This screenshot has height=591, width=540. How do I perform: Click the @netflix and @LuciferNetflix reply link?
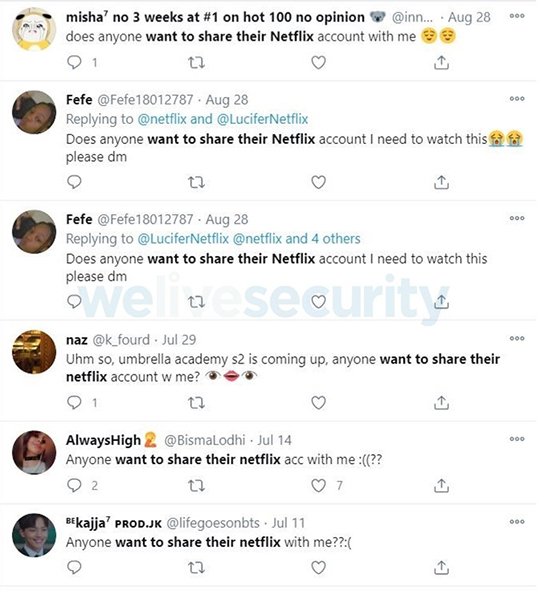point(223,119)
